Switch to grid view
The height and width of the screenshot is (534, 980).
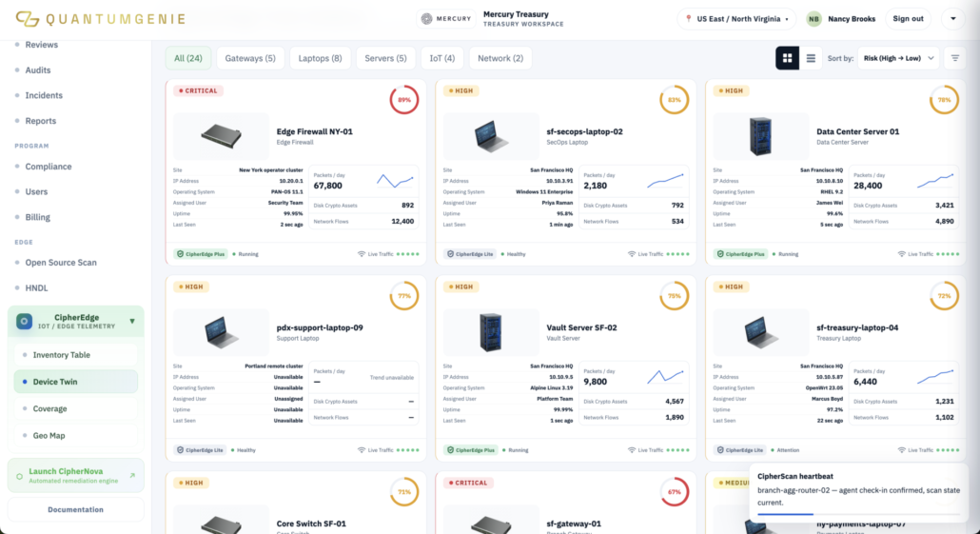coord(787,58)
